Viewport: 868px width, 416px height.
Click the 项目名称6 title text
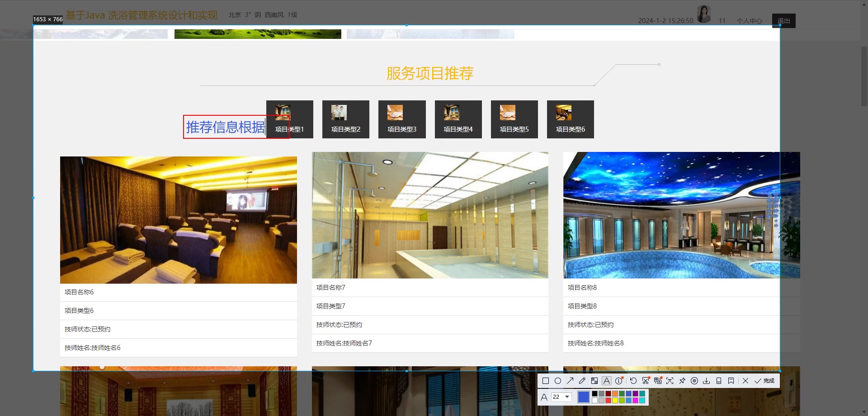(x=79, y=292)
